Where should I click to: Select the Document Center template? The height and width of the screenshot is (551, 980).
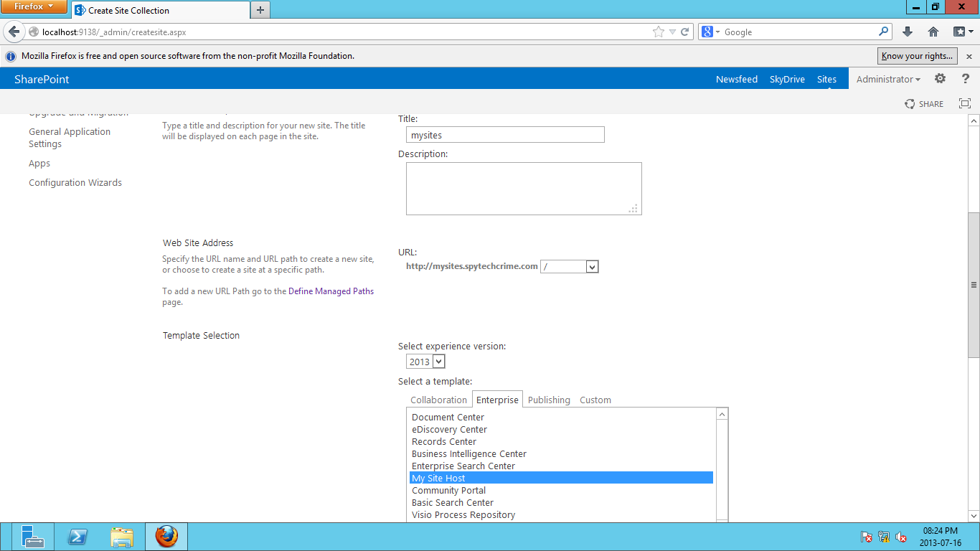pos(562,418)
